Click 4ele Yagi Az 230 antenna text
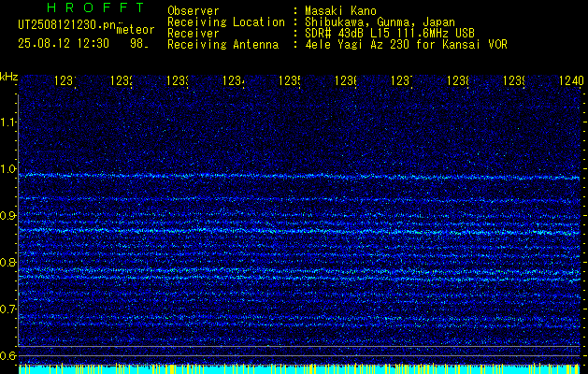588x374 pixels. (406, 45)
